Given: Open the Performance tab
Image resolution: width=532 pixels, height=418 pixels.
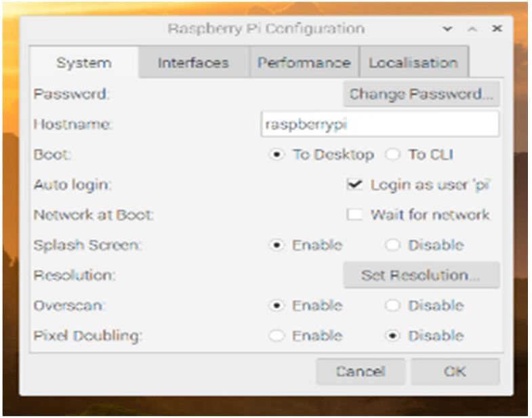Looking at the screenshot, I should (x=304, y=63).
